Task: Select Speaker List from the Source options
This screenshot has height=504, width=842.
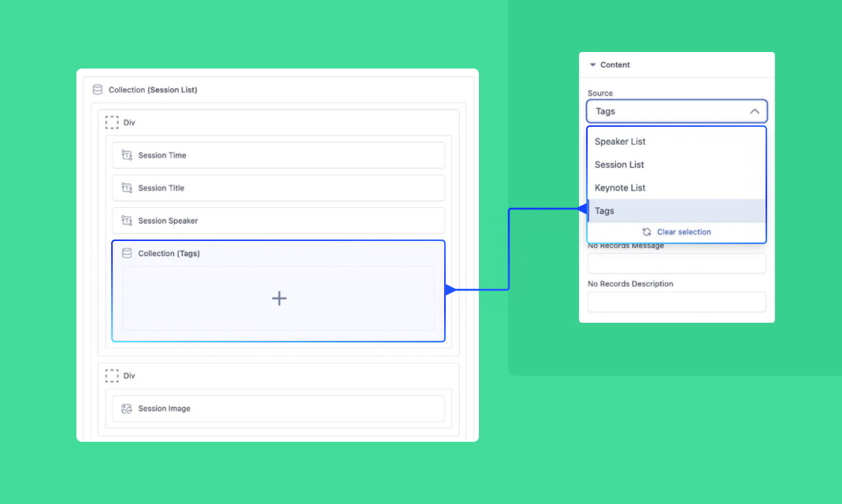Action: coord(620,142)
